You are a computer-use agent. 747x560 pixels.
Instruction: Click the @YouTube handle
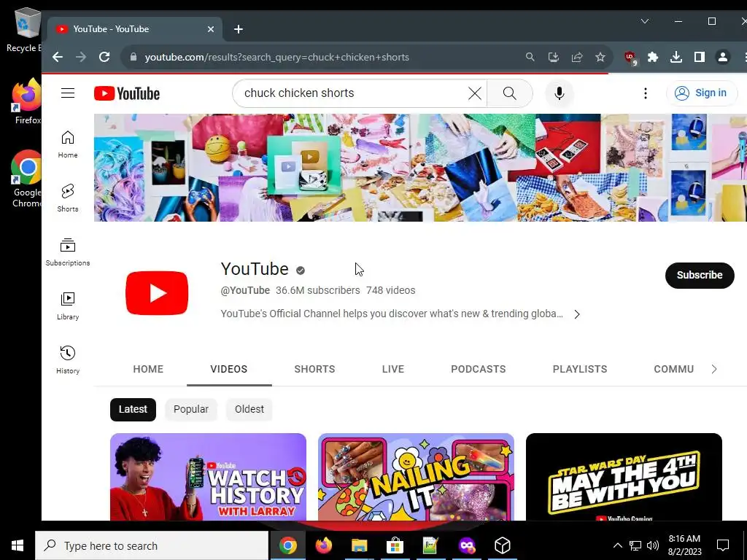245,290
